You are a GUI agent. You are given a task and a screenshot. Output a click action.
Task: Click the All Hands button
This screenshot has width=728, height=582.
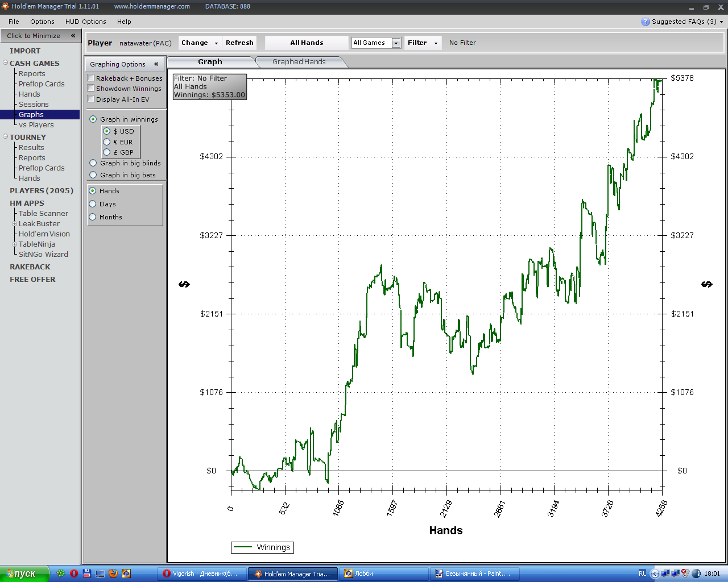click(307, 43)
